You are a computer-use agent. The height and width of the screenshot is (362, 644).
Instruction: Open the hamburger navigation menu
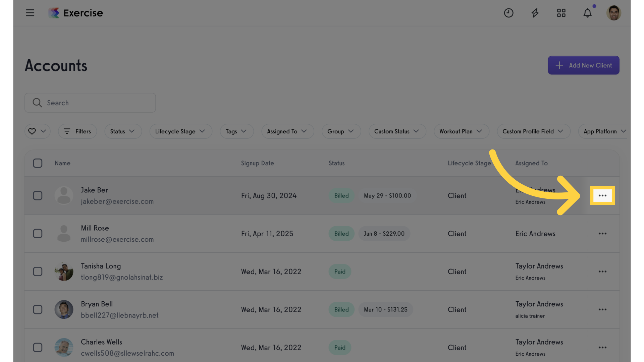point(30,13)
